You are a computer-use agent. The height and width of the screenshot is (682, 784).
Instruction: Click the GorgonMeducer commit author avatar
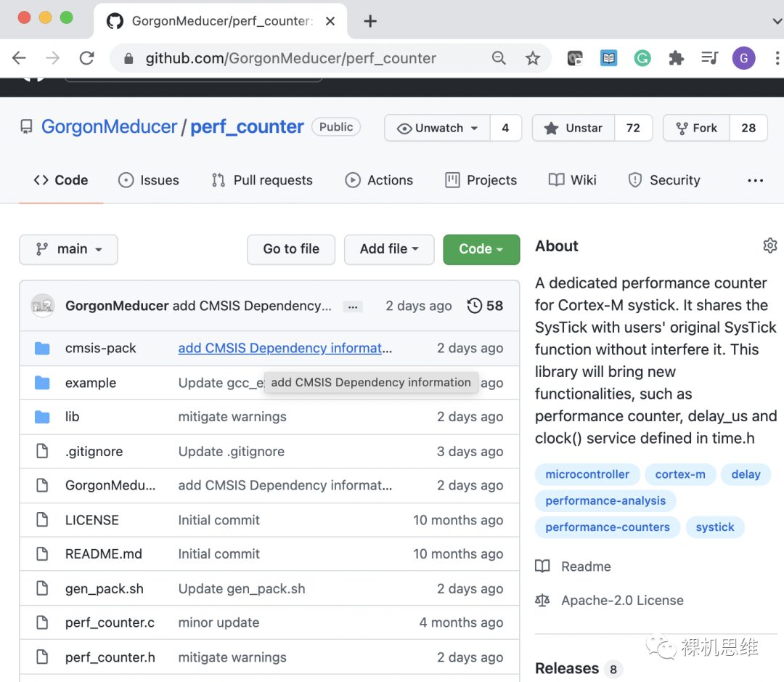tap(43, 305)
